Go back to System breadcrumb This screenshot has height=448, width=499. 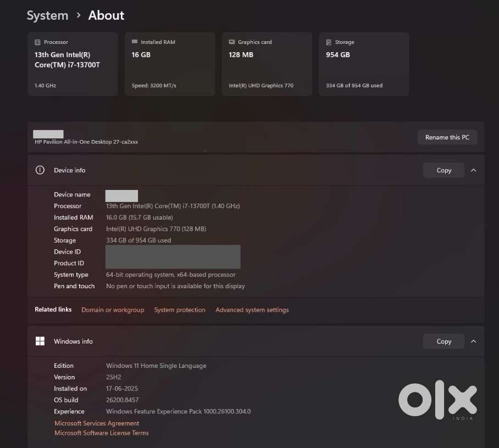coord(47,15)
